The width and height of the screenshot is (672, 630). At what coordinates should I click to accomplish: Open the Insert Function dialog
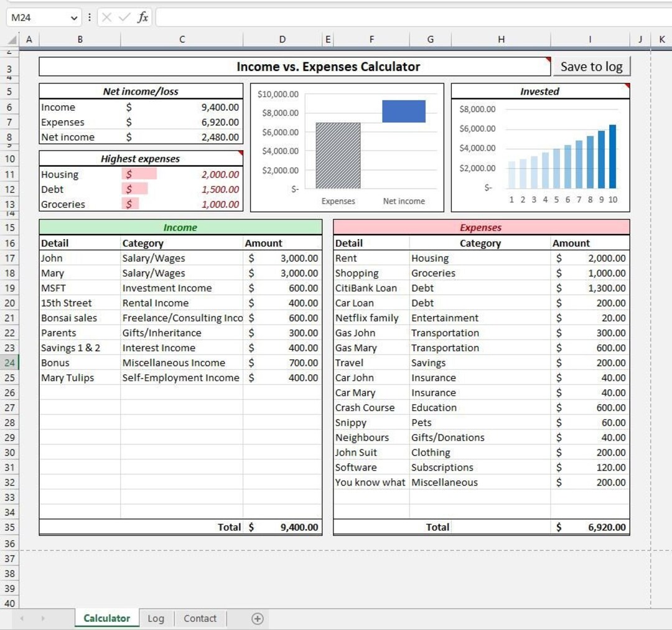[x=142, y=17]
